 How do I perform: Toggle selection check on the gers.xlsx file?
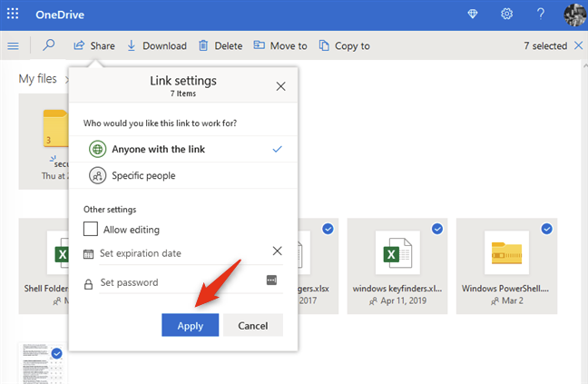328,229
